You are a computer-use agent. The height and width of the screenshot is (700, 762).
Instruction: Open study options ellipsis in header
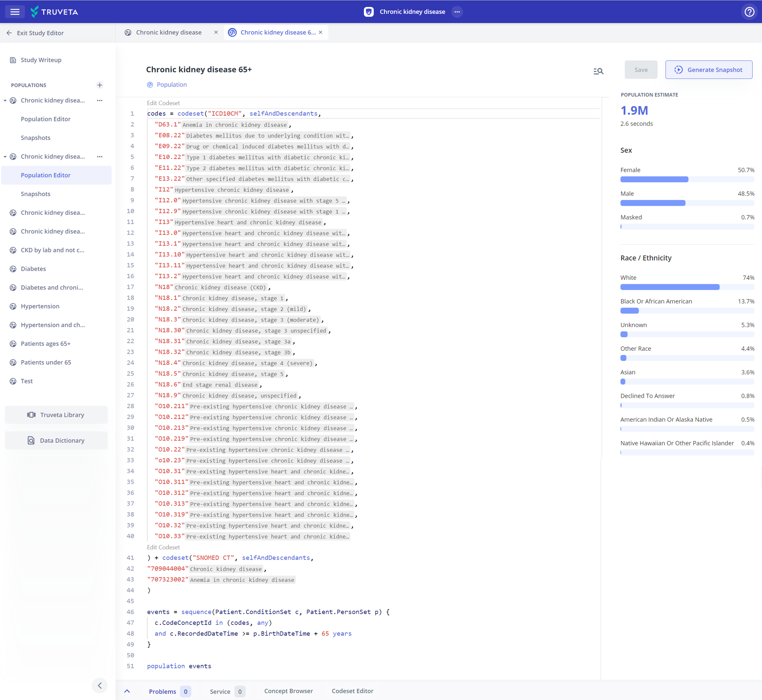457,12
